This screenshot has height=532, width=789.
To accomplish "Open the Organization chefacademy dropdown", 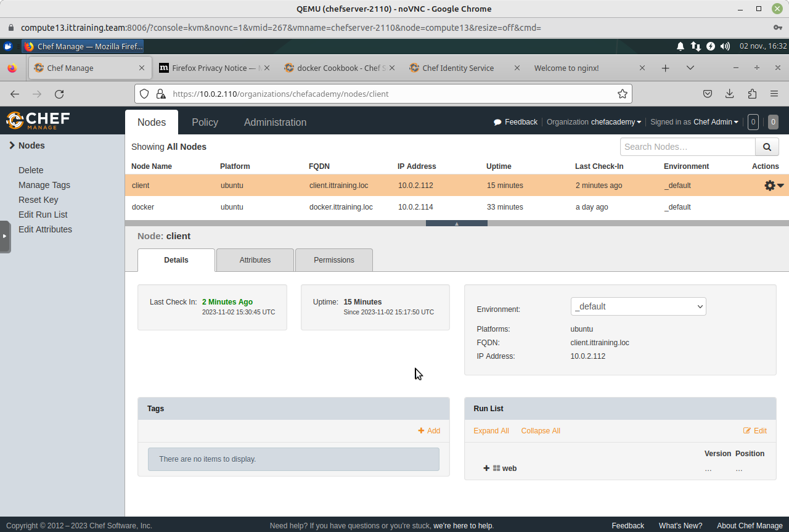I will point(616,122).
